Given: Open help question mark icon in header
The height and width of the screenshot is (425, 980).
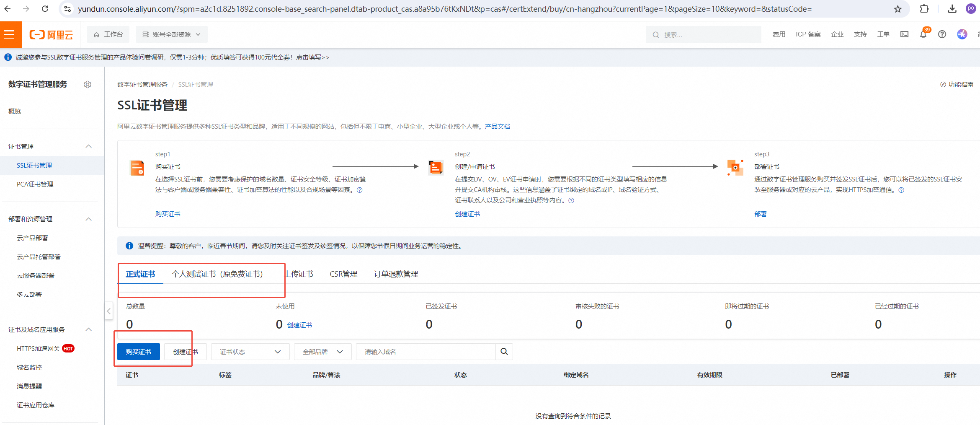Looking at the screenshot, I should pyautogui.click(x=942, y=34).
